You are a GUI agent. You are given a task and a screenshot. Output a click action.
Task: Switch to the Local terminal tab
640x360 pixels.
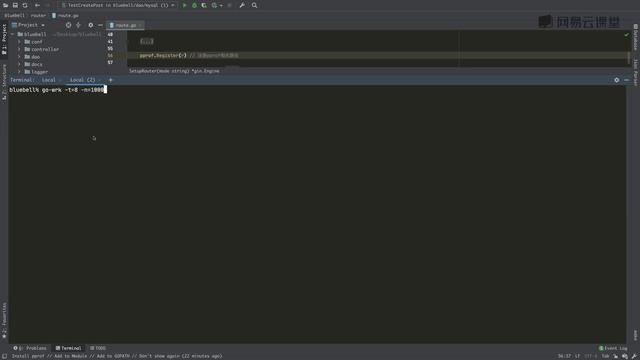coord(49,80)
